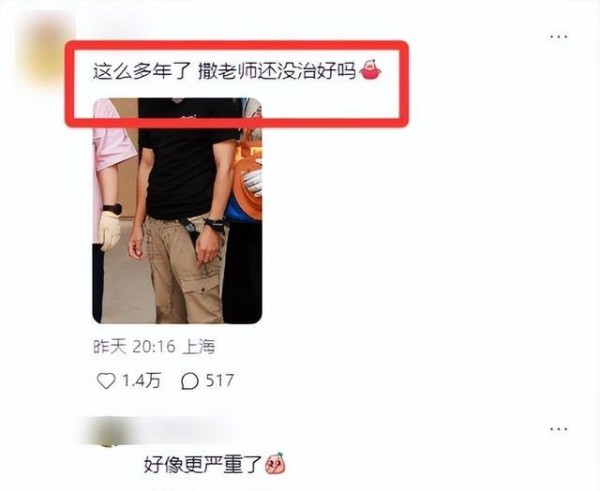The width and height of the screenshot is (600, 491).
Task: Click the beige glove in the photo
Action: 110,230
